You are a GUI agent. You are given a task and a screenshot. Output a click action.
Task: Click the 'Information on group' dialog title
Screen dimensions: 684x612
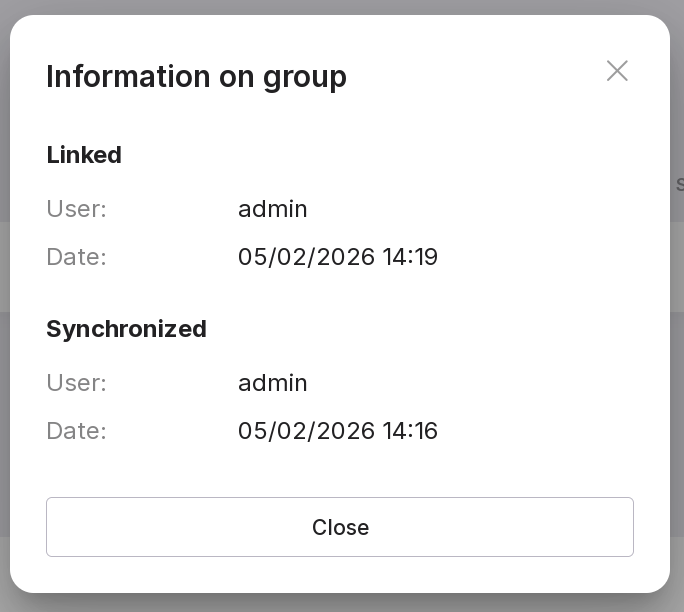(x=196, y=76)
